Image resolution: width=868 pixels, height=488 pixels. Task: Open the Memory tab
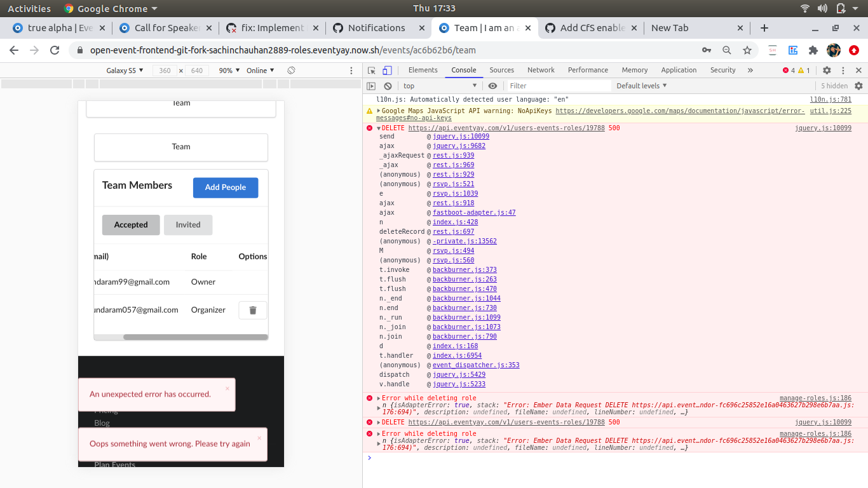635,71
